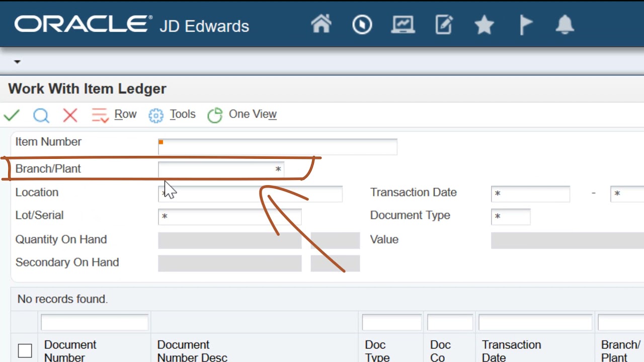The height and width of the screenshot is (362, 644).
Task: Click the Secondary On Hand value box
Action: tap(230, 263)
